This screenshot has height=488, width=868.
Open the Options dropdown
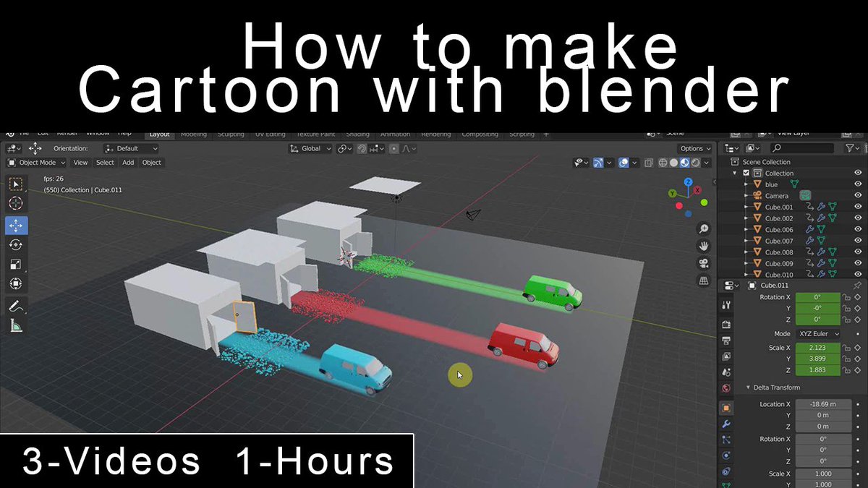[x=695, y=148]
